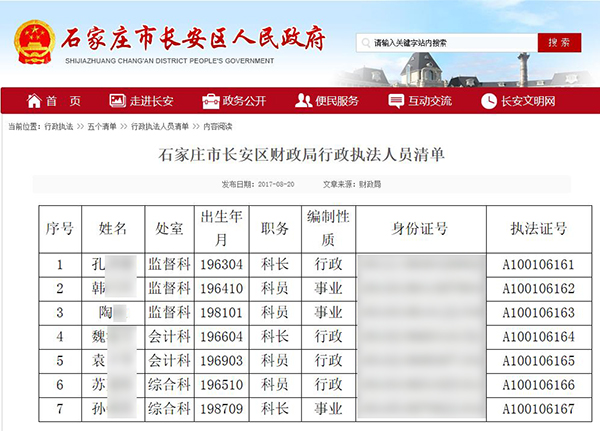
Task: Click the 执法证号 table column header
Action: pos(539,229)
